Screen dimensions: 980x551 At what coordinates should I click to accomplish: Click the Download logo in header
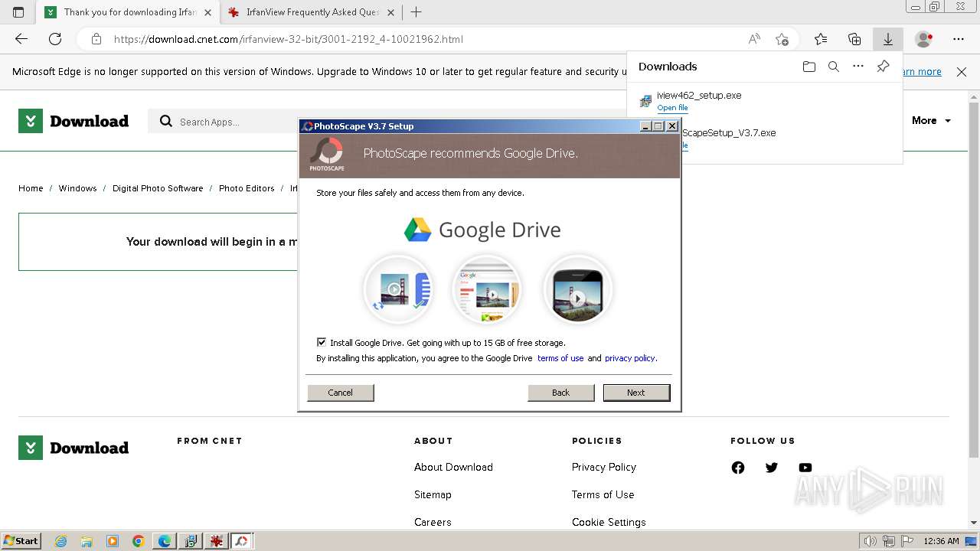coord(73,121)
